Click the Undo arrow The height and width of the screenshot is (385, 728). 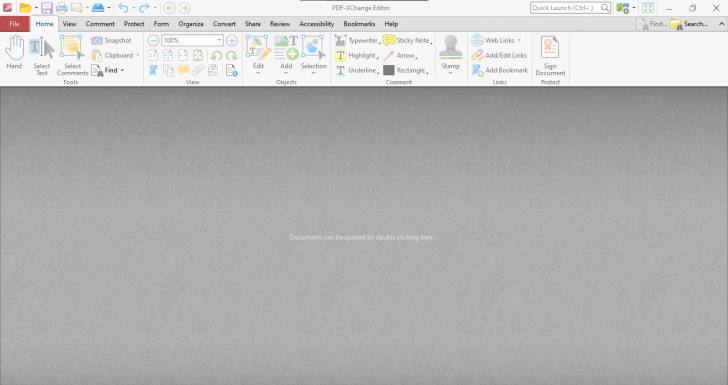123,8
